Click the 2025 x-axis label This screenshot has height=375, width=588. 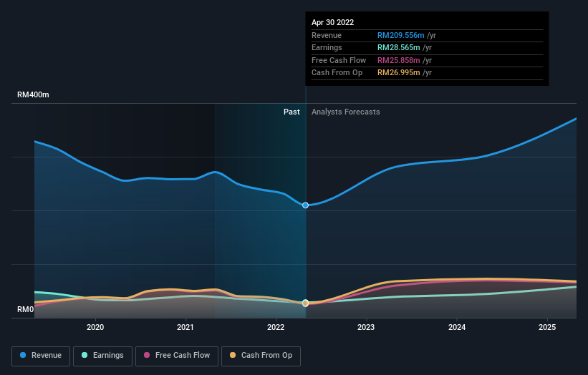547,327
